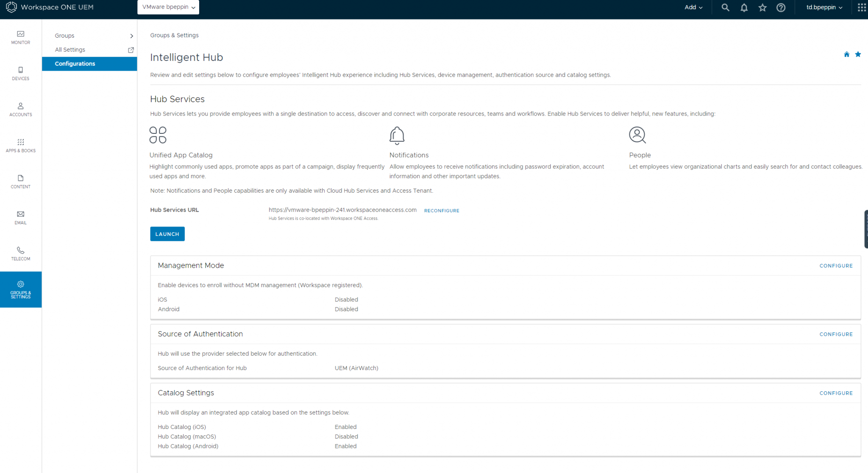Screen dimensions: 868x473
Task: Open All Settings menu item
Action: pyautogui.click(x=70, y=50)
